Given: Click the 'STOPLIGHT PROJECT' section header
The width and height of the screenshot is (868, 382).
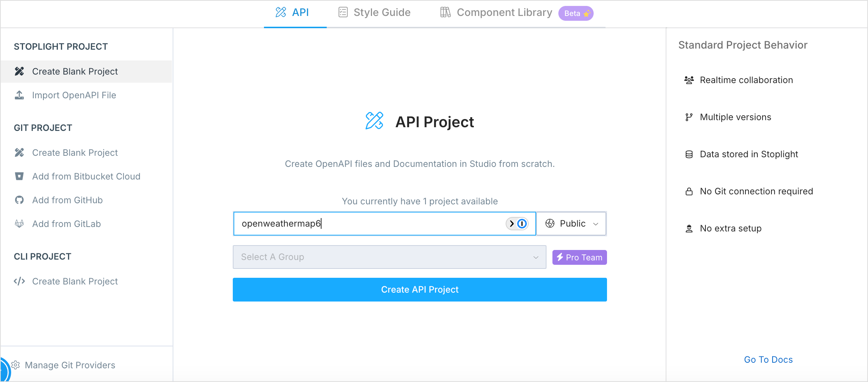Looking at the screenshot, I should click(61, 47).
